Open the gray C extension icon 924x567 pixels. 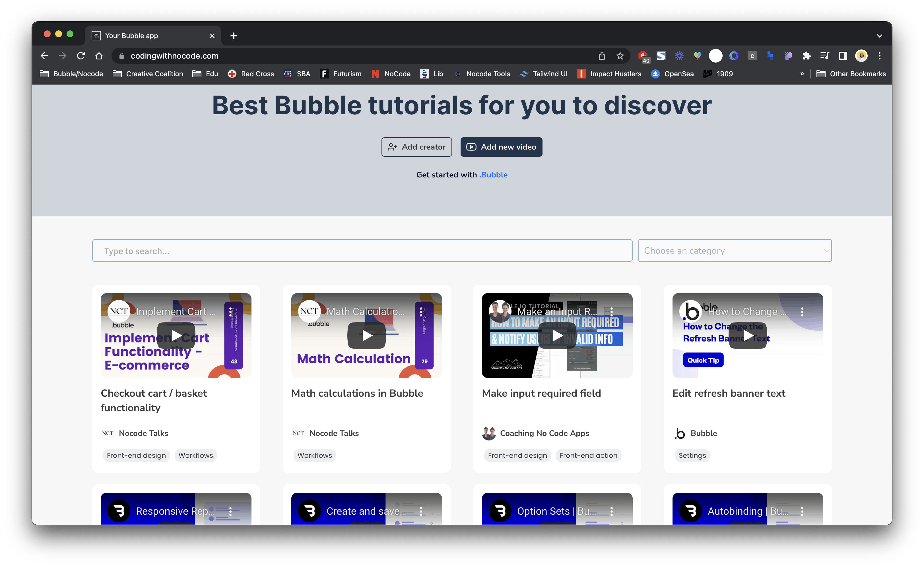tap(752, 56)
